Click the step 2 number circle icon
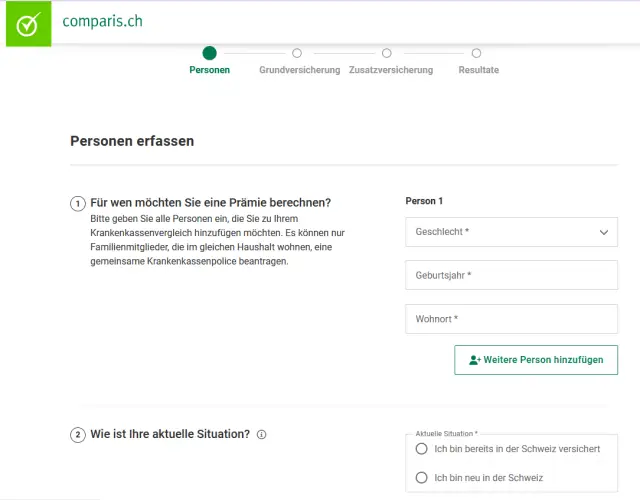 click(x=78, y=435)
